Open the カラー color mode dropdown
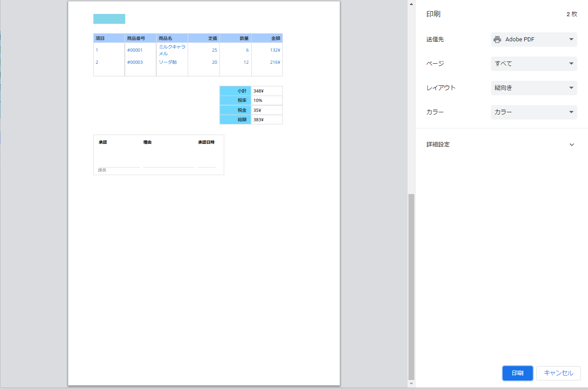 click(x=534, y=112)
